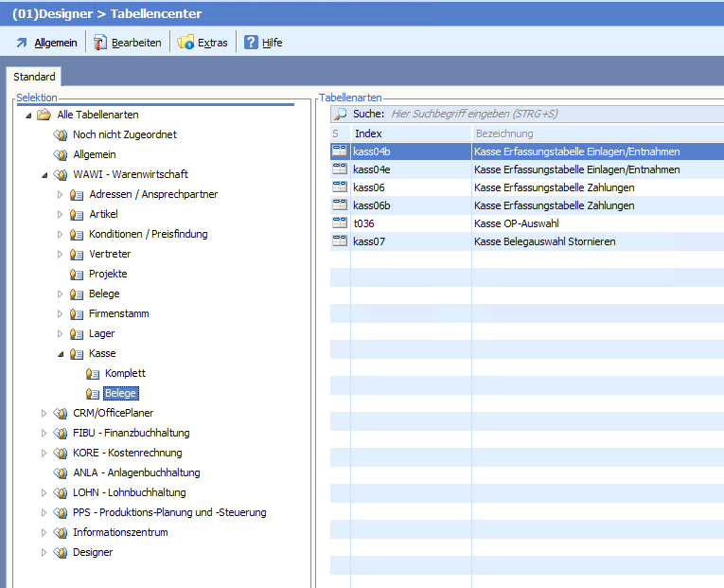Switch to the Standard tab
This screenshot has height=588, width=724.
click(34, 77)
